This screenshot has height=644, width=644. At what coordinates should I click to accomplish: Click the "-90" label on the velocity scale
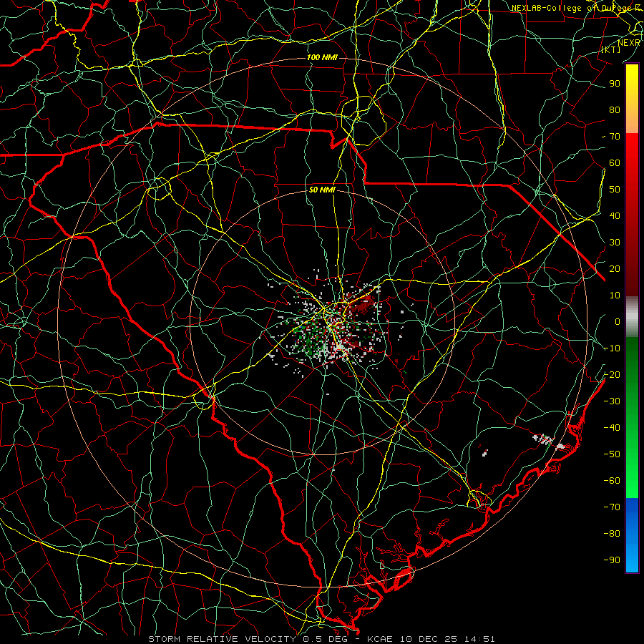click(x=612, y=560)
